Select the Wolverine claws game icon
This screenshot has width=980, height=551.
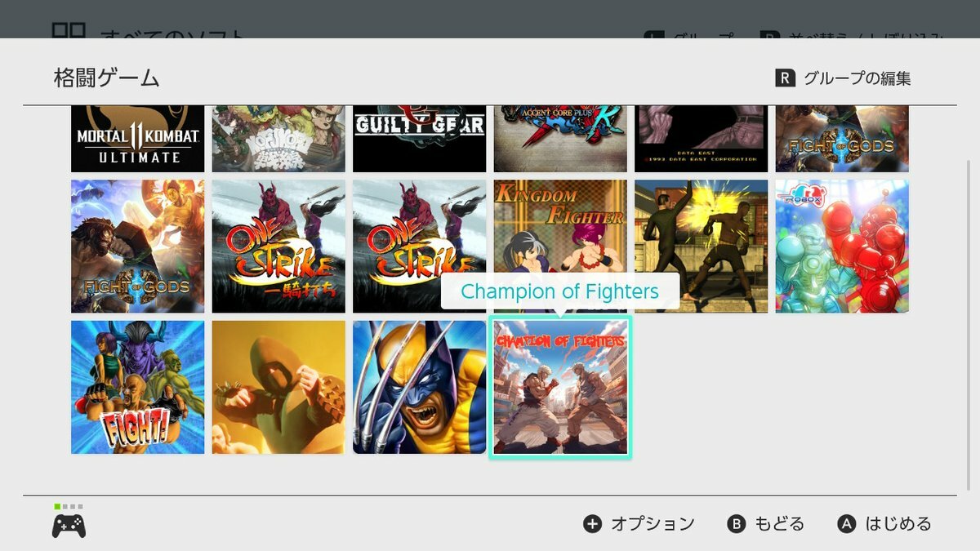point(420,387)
